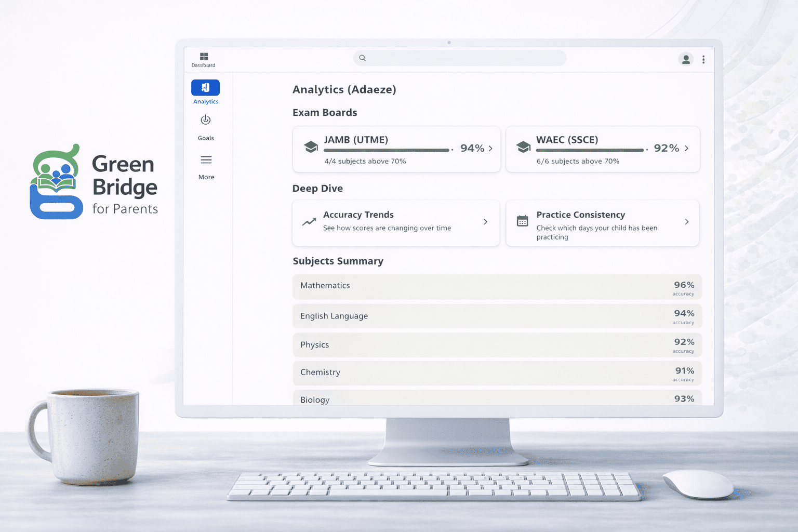The height and width of the screenshot is (532, 798).
Task: Expand WAEC (SSCE) details chevron
Action: (686, 149)
